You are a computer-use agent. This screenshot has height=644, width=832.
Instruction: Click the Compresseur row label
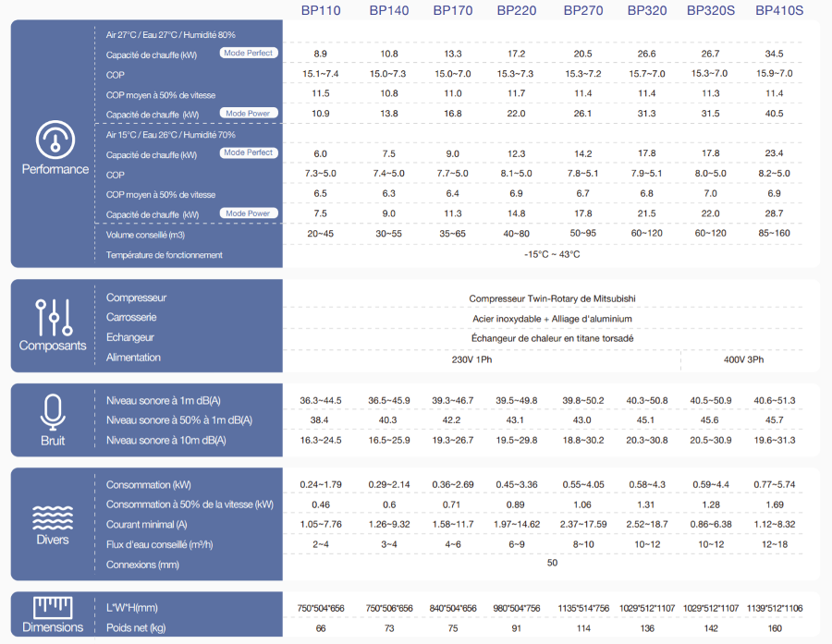(136, 298)
